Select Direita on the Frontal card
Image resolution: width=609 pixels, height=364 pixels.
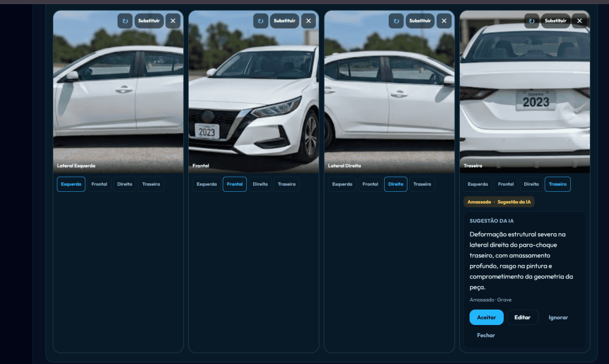(260, 184)
